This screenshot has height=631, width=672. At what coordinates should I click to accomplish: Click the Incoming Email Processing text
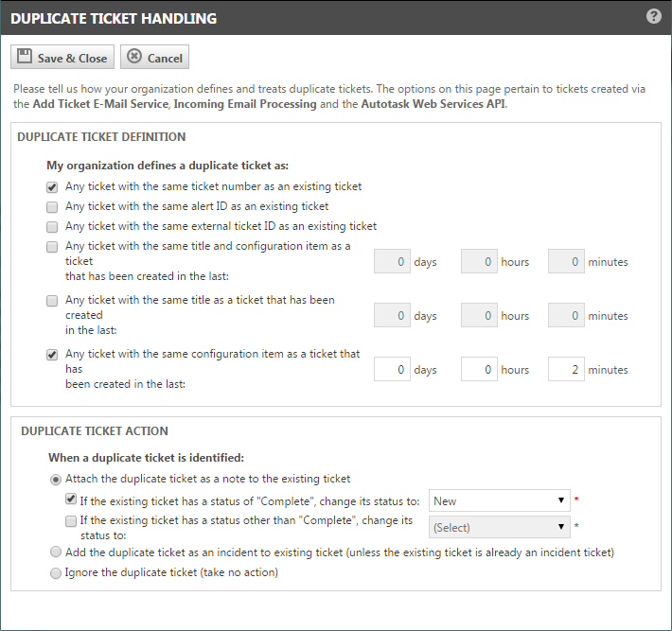pyautogui.click(x=245, y=104)
